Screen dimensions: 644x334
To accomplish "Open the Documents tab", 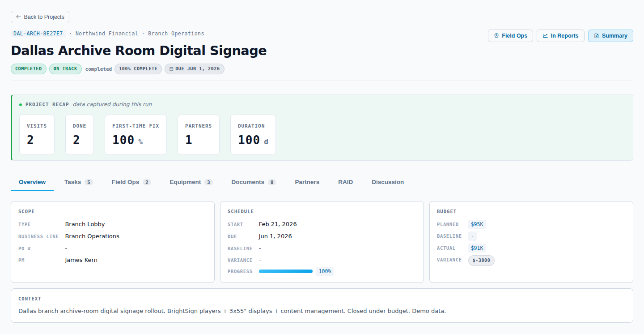I will click(x=254, y=182).
